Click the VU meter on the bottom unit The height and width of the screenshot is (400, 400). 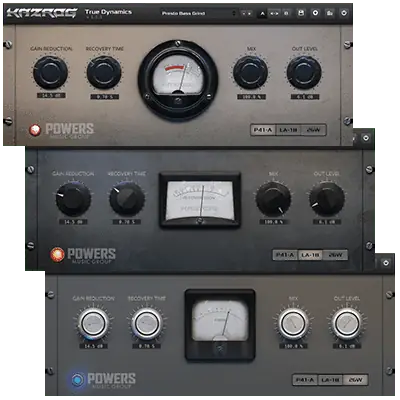220,325
